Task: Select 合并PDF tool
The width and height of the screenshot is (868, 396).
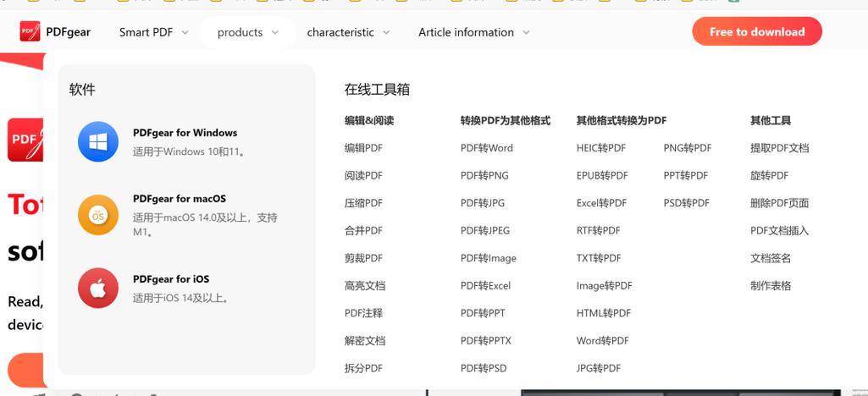Action: [363, 231]
